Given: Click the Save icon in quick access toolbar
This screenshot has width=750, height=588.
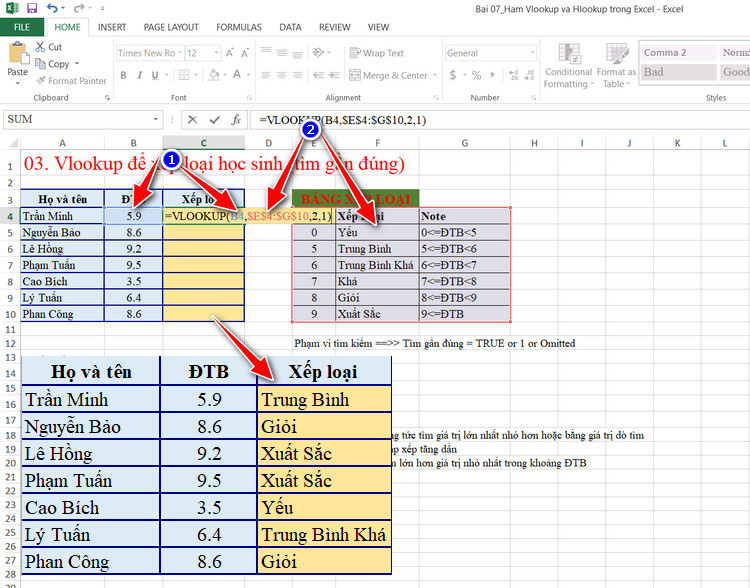Looking at the screenshot, I should (x=32, y=8).
